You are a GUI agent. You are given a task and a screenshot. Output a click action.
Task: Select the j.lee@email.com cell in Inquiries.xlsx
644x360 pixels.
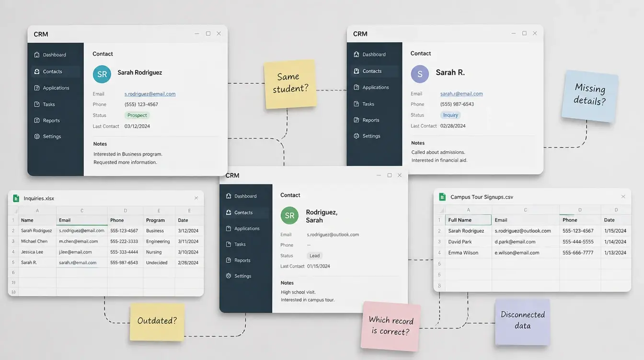[82, 252]
